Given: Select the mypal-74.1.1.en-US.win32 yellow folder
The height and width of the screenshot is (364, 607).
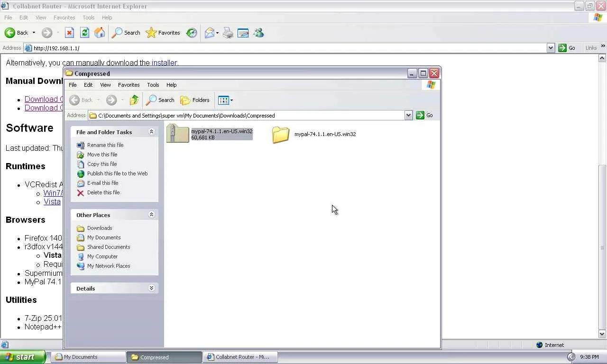Looking at the screenshot, I should coord(314,134).
